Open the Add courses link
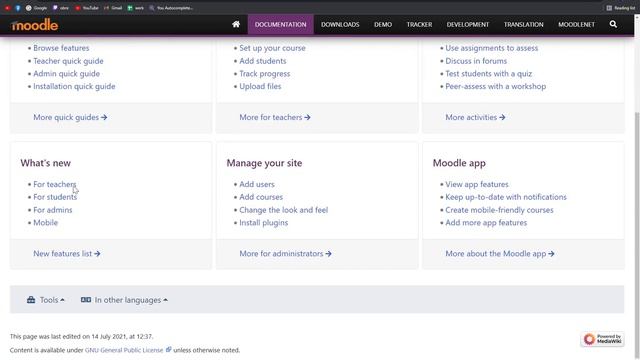This screenshot has height=360, width=640. point(261,197)
